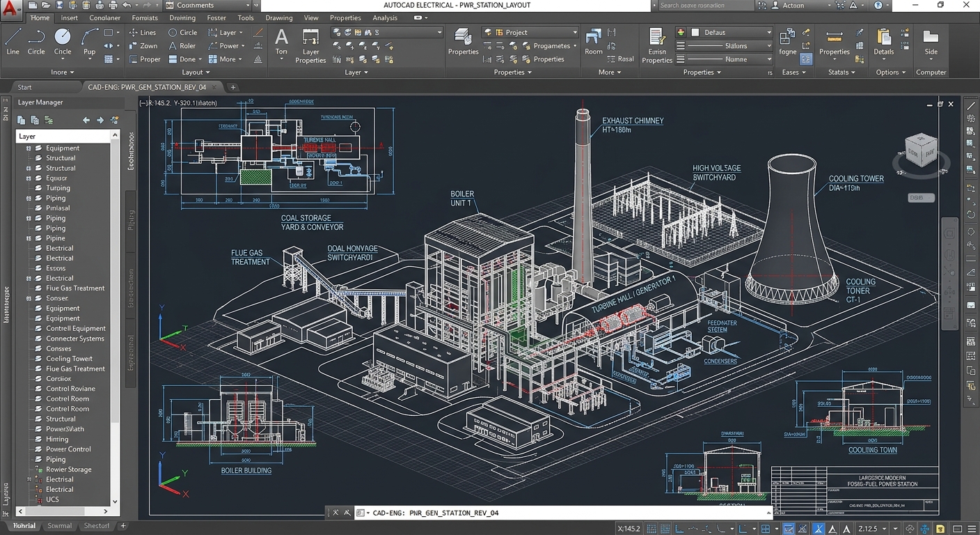The image size is (980, 535).
Task: Switch to the Tools ribbon tab
Action: [x=246, y=18]
